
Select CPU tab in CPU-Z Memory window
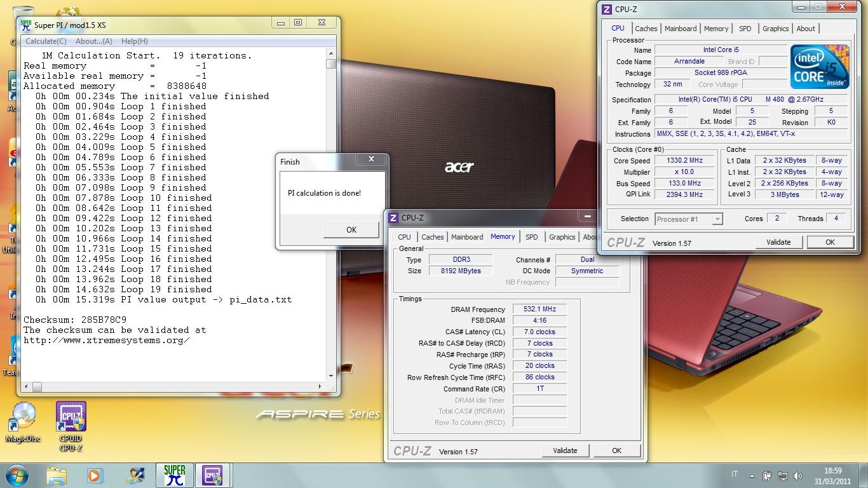point(405,237)
